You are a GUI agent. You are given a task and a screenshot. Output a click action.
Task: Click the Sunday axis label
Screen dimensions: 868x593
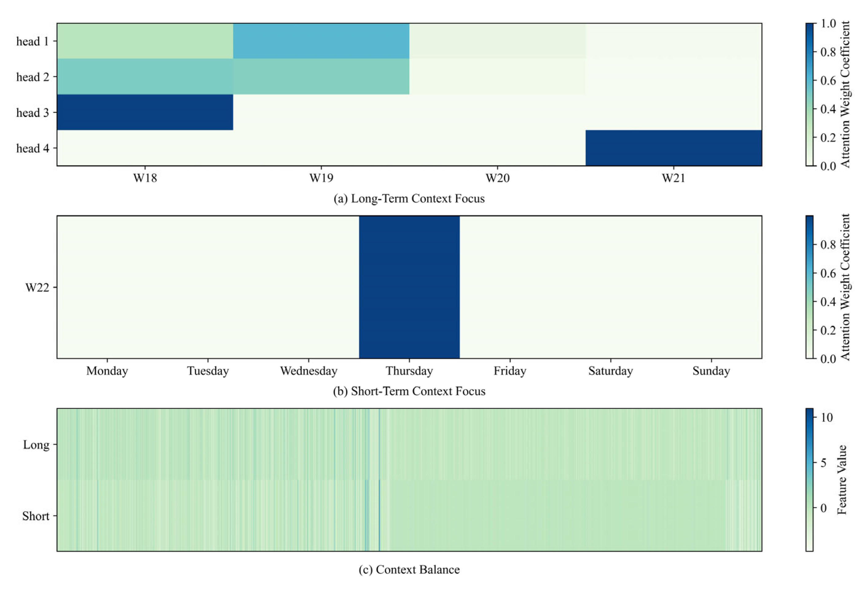click(x=711, y=371)
